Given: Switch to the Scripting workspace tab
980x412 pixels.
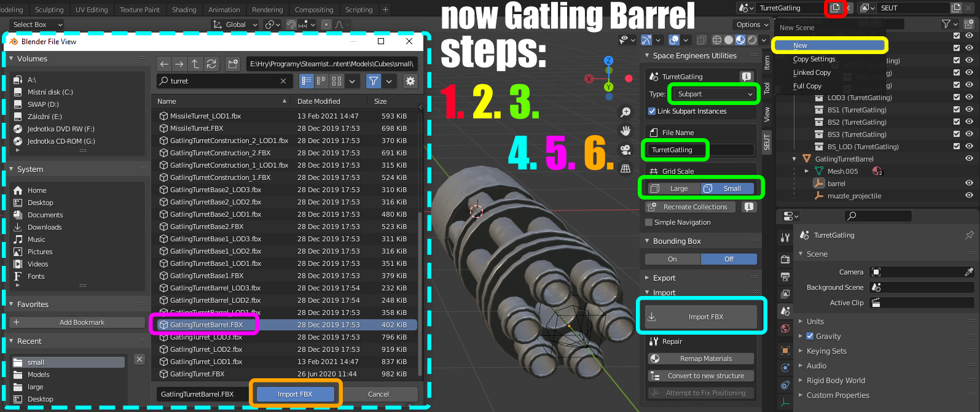Looking at the screenshot, I should tap(359, 10).
